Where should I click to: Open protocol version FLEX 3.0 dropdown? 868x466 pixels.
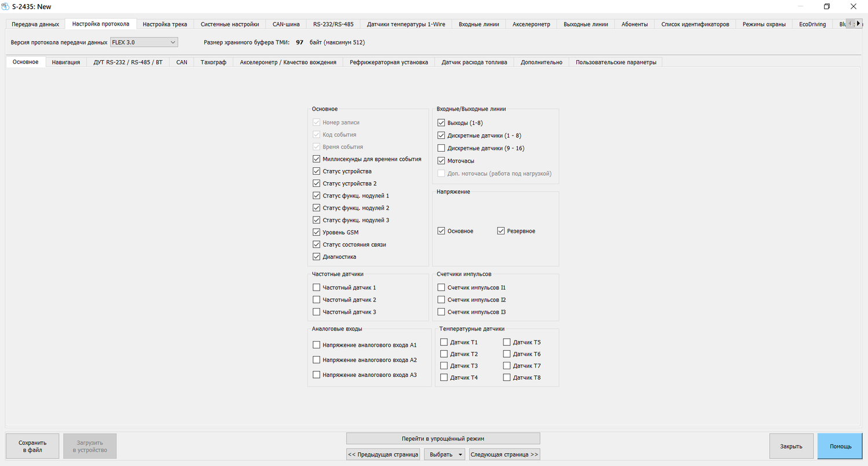[x=144, y=42]
